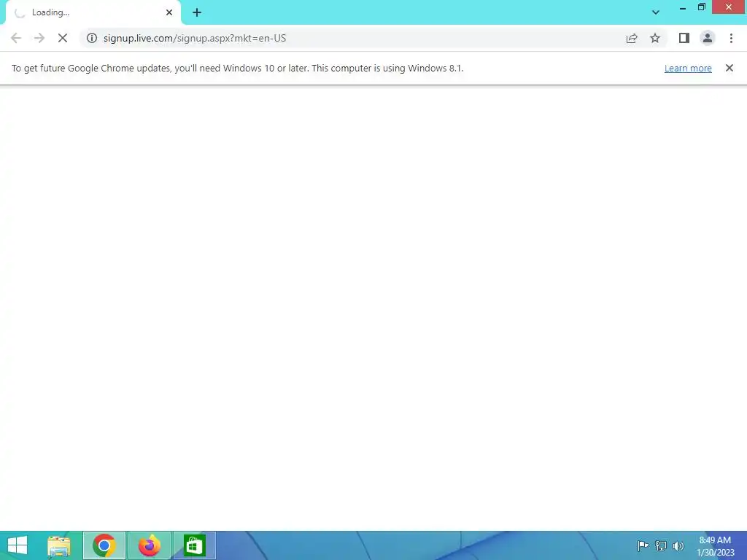This screenshot has width=747, height=560.
Task: Go forward to next page
Action: click(x=39, y=38)
